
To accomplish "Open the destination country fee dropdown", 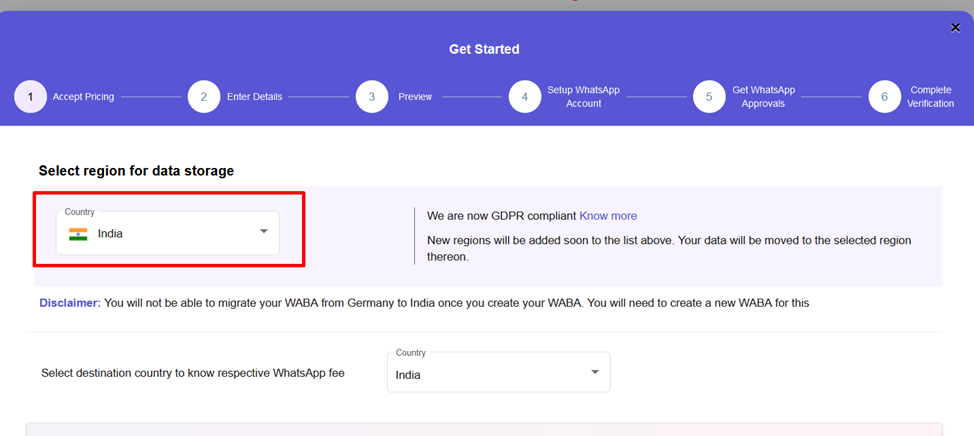I will coord(499,372).
